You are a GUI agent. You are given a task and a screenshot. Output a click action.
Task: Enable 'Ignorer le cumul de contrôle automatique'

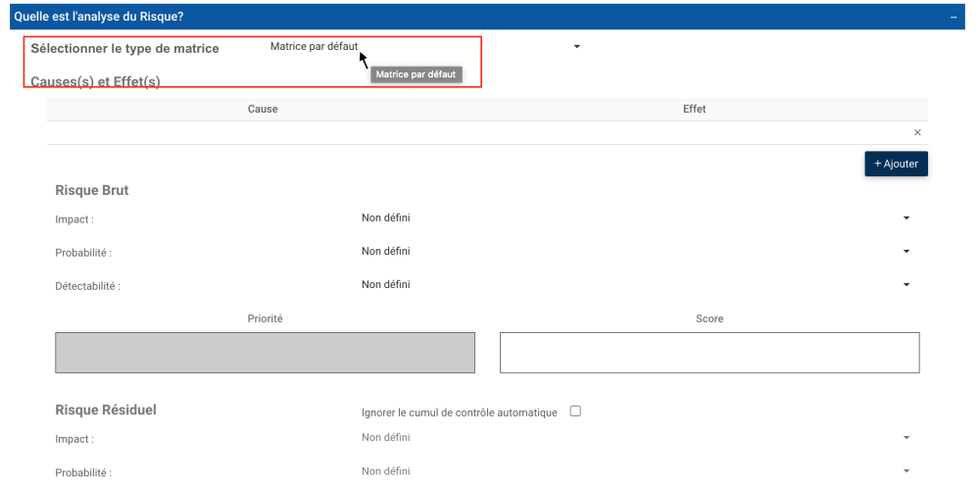(x=575, y=411)
